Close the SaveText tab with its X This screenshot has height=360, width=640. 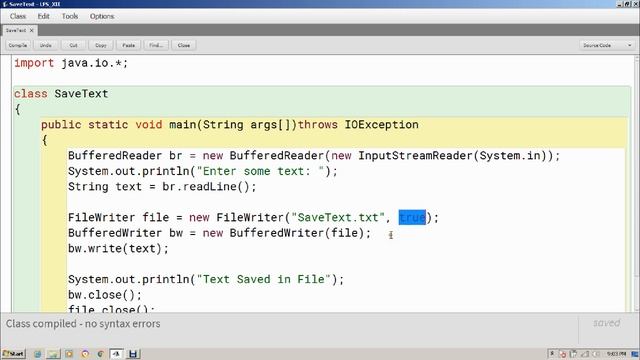[x=32, y=30]
